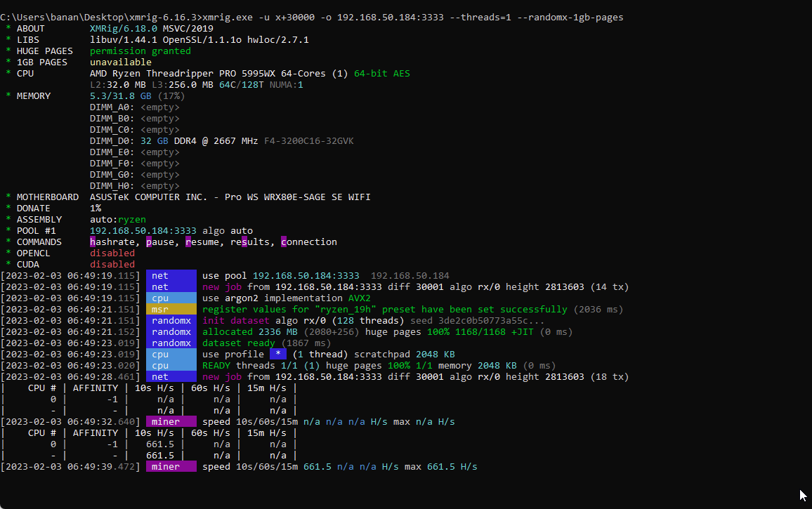Click the OPENCL 'disabled' status

point(112,253)
